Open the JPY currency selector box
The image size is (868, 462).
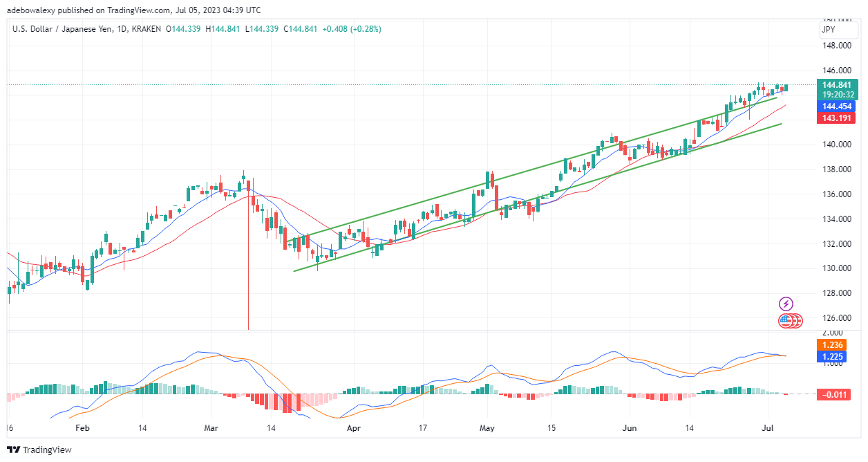pyautogui.click(x=838, y=30)
